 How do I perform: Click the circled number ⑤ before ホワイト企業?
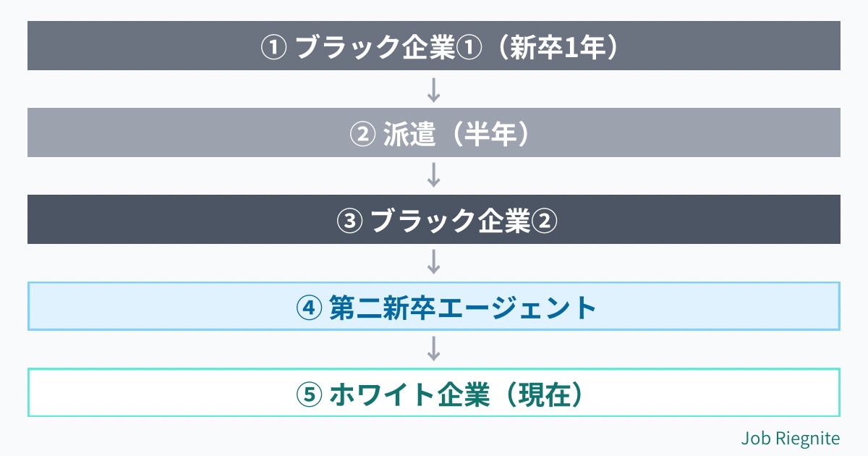(x=309, y=394)
